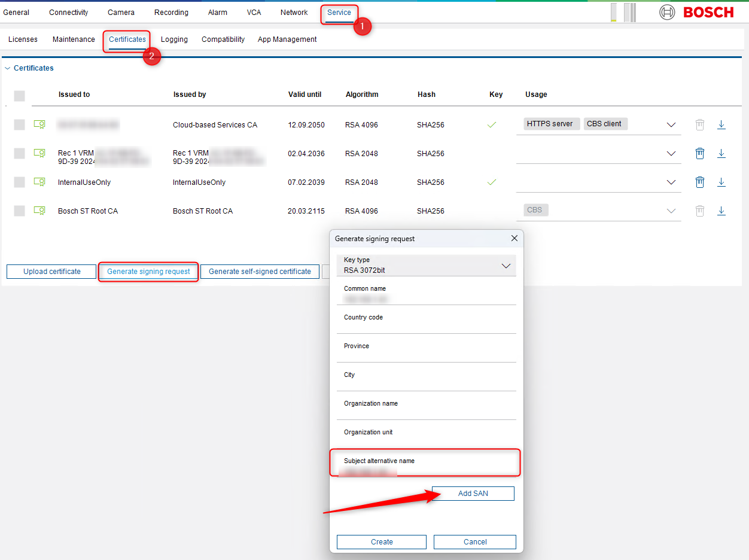Delete the InternalUseOnly certificate with trash icon
This screenshot has height=560, width=749.
point(699,182)
